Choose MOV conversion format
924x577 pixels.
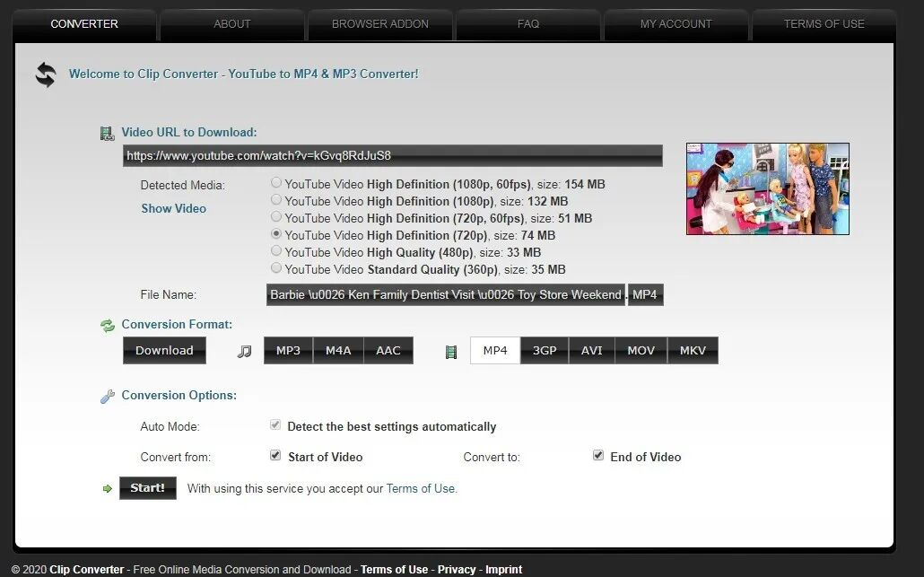point(641,351)
